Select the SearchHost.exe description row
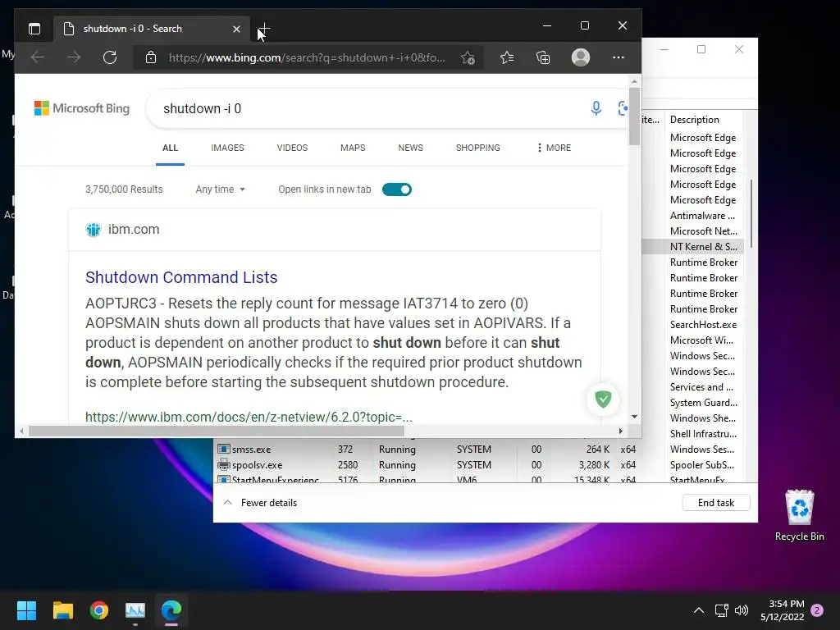840x630 pixels. [703, 325]
